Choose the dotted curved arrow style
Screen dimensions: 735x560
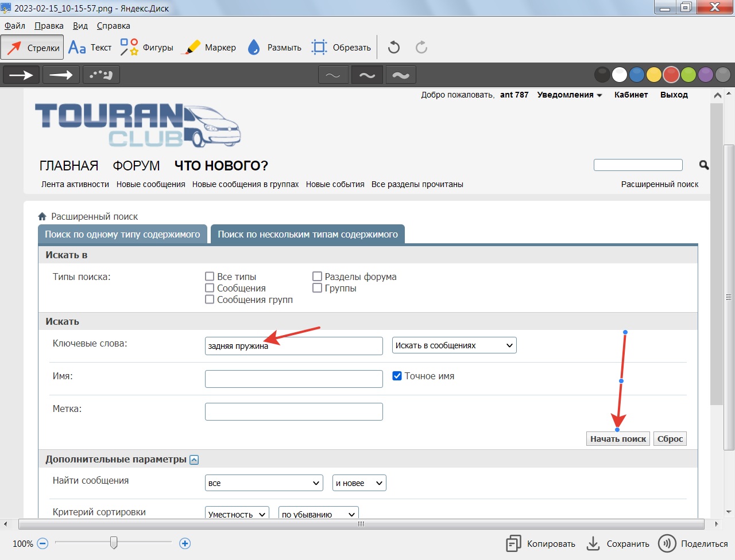pos(101,75)
